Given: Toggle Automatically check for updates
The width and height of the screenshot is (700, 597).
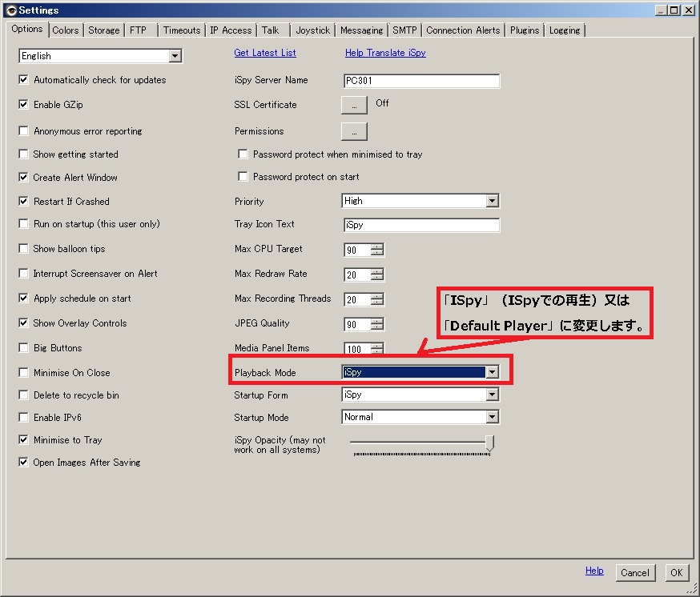Looking at the screenshot, I should [23, 80].
